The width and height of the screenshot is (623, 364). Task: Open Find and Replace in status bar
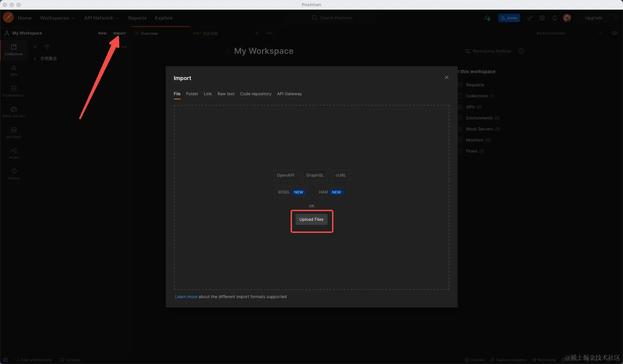(33, 360)
